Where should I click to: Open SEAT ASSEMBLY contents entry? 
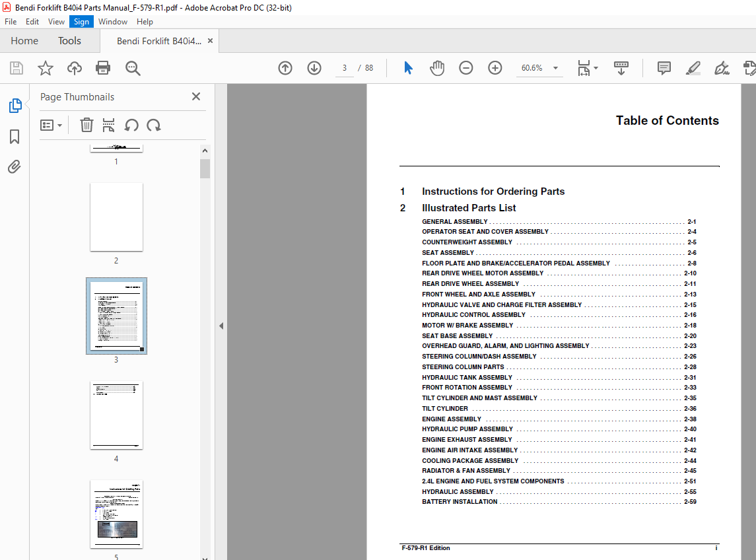point(559,253)
